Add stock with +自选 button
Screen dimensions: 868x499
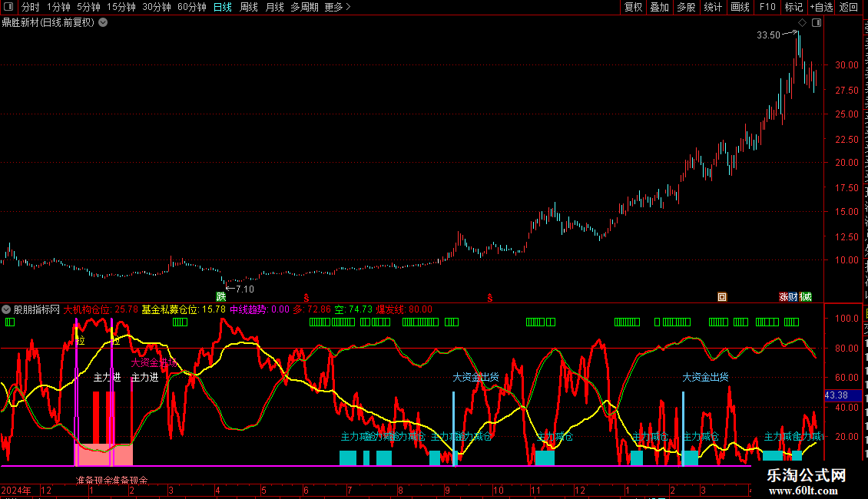[821, 7]
